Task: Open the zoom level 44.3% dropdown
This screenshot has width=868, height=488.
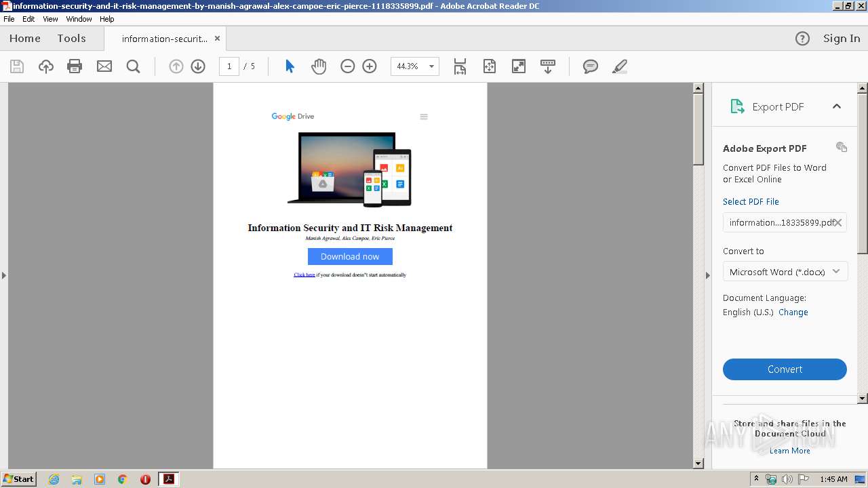Action: 431,66
